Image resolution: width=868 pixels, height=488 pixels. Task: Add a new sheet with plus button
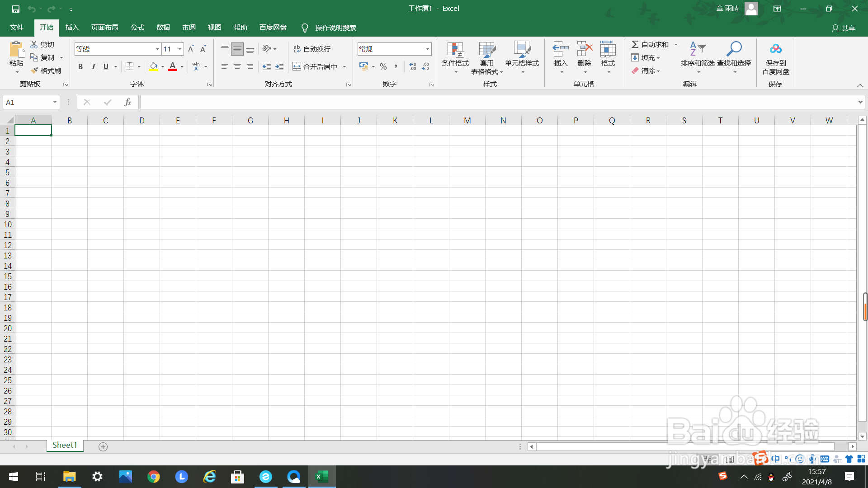click(103, 446)
